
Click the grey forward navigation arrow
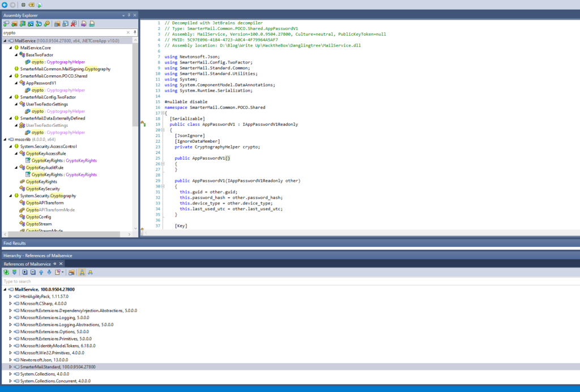pos(12,5)
